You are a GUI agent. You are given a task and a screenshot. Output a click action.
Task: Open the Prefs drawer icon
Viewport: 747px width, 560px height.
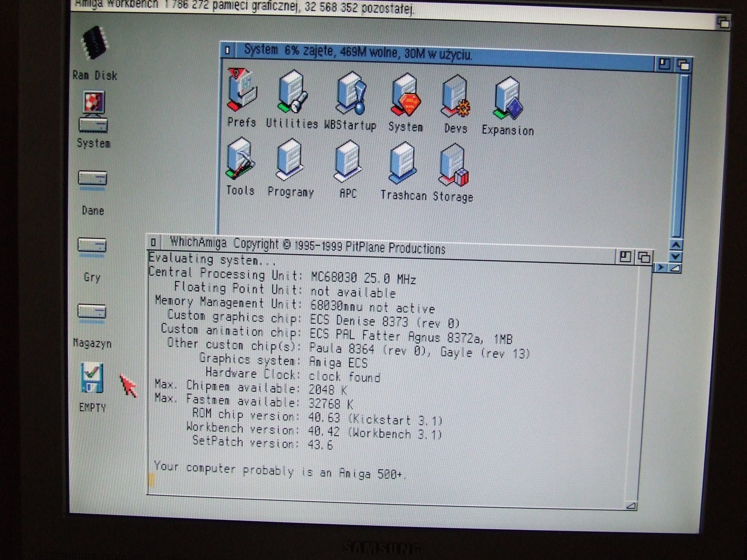pyautogui.click(x=242, y=90)
